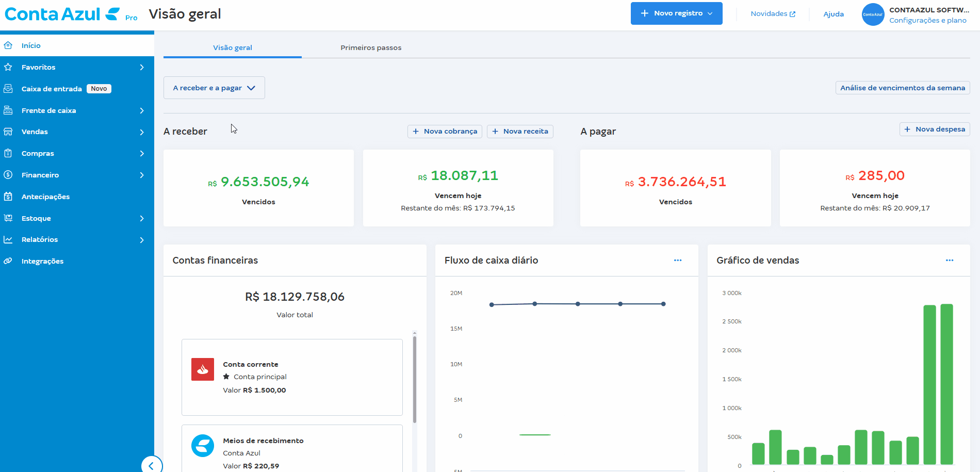
Task: Switch to the Primeiros passos tab
Action: [x=371, y=47]
